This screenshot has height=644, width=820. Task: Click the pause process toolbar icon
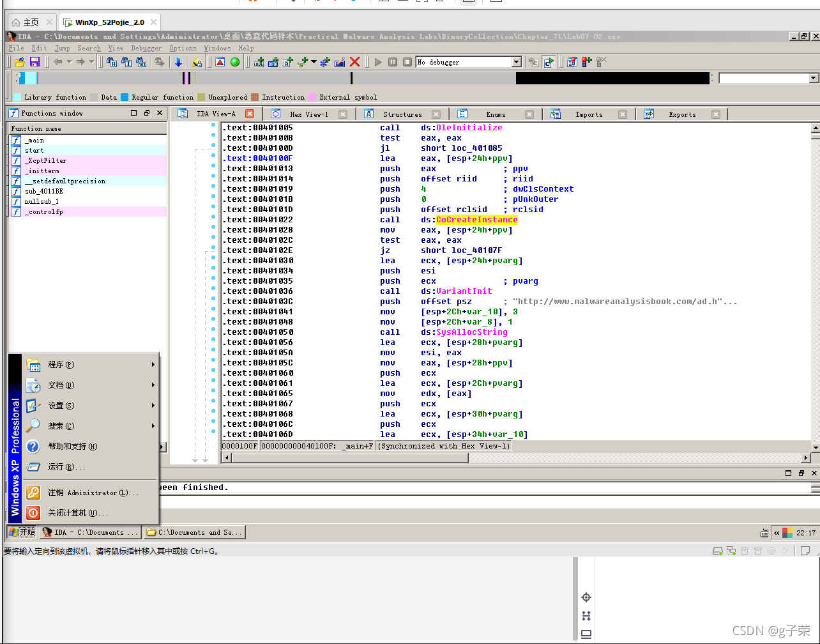(x=393, y=62)
